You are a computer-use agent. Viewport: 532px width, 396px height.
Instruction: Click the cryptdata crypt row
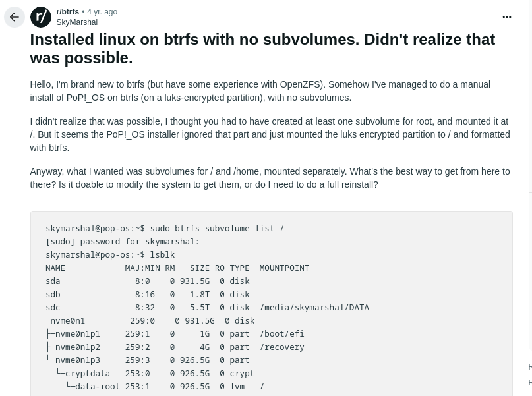tap(155, 374)
